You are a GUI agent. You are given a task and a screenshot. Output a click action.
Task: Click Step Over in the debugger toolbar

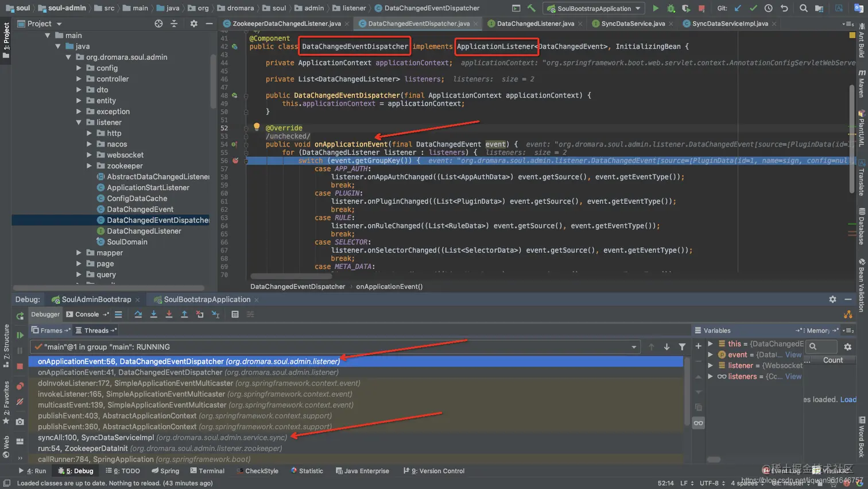tap(138, 314)
